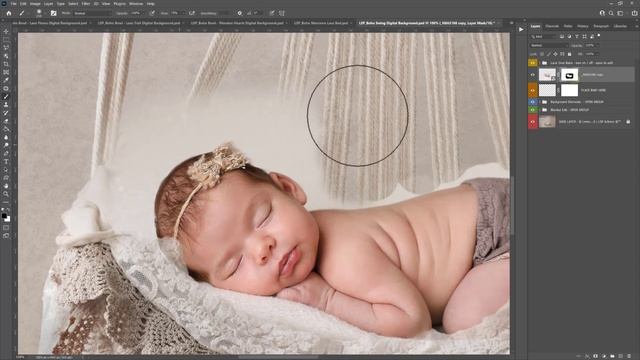The height and width of the screenshot is (360, 640).
Task: Click the Search icon at top right
Action: [611, 13]
